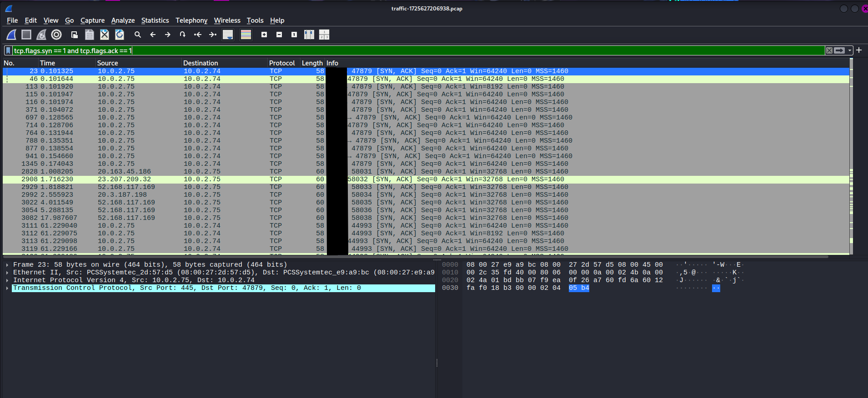Sort by the Source column header

(139, 63)
